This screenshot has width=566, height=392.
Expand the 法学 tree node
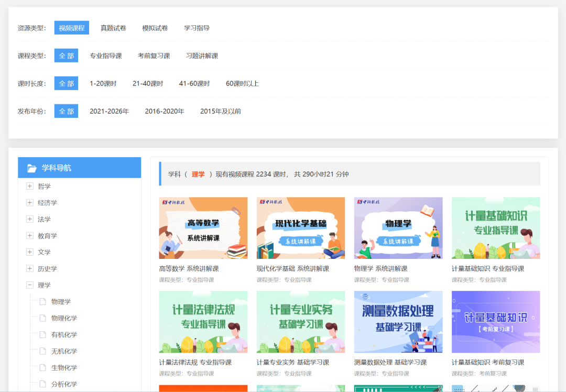click(29, 219)
